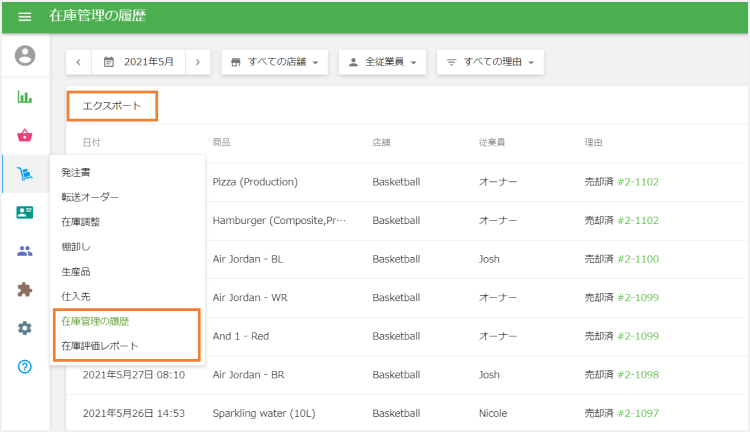Screen dimensions: 750x432
Task: Select the And 1 - Red cell
Action: point(241,336)
